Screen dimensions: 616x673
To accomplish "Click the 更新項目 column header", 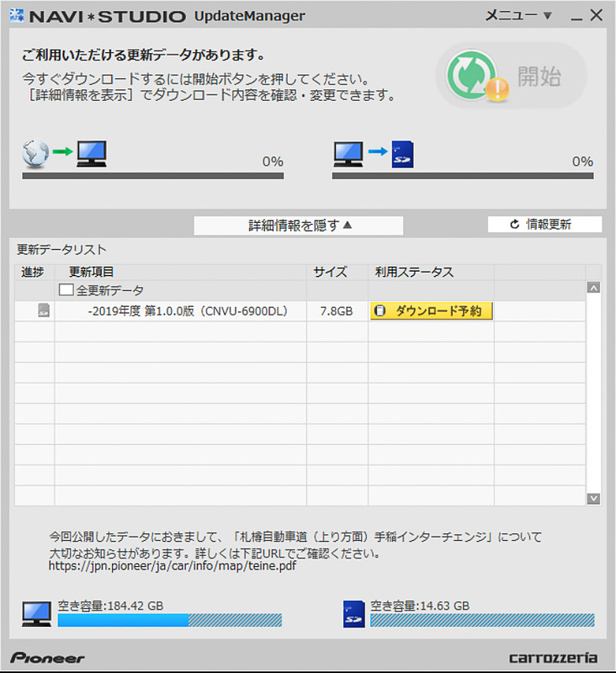I will tap(180, 272).
